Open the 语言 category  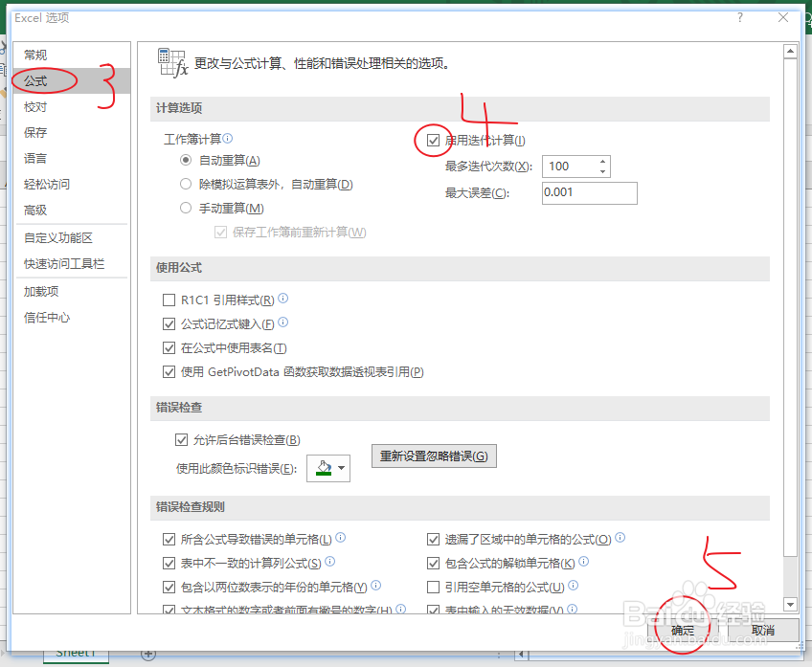click(72, 158)
